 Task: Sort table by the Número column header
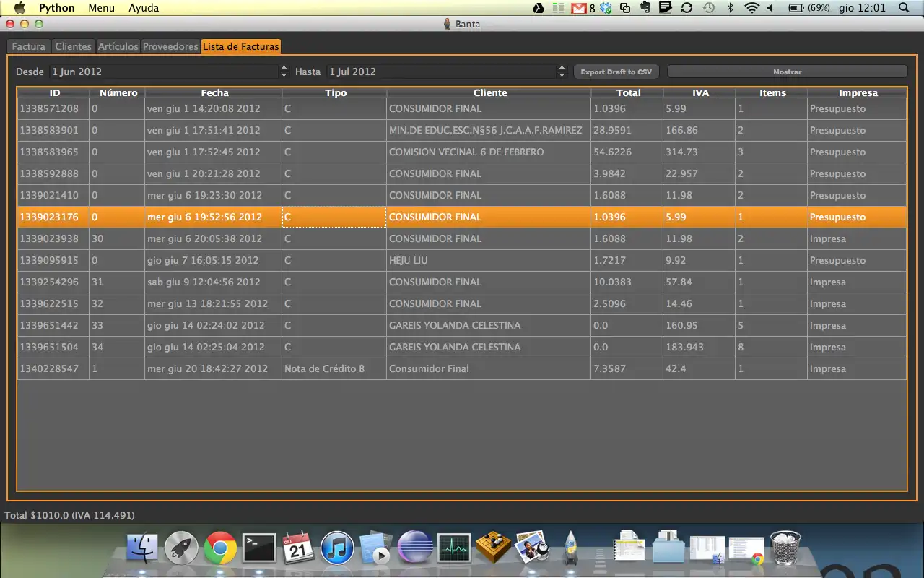click(x=118, y=92)
